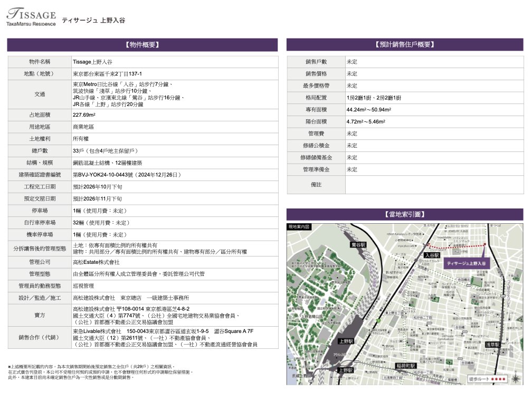Click the 交通 row label
The image size is (532, 399).
(x=40, y=94)
